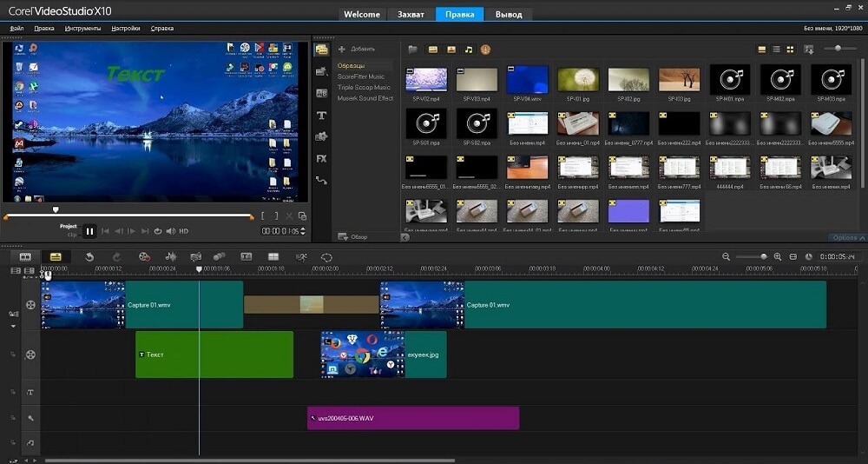Open the FX filter library
The width and height of the screenshot is (868, 464).
coord(321,158)
